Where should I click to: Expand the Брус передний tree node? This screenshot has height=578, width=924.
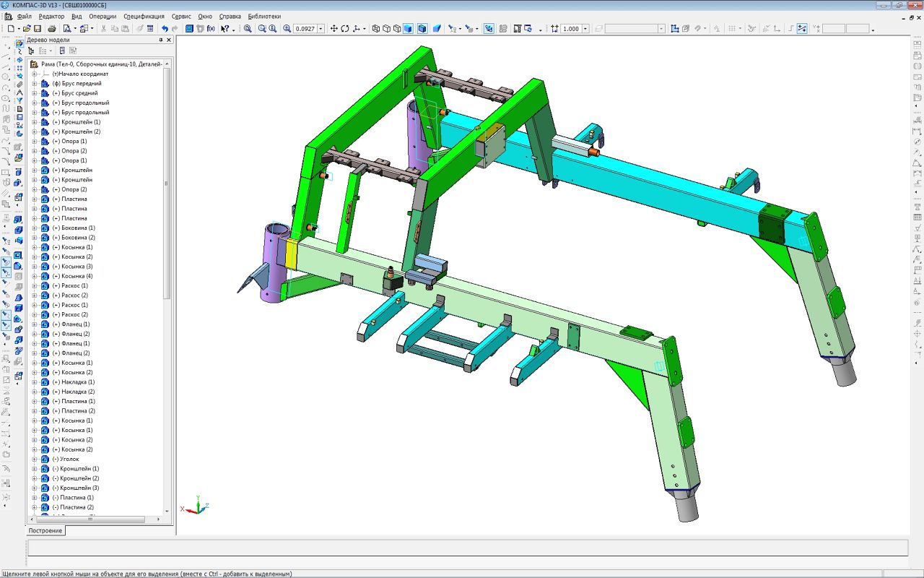(34, 84)
